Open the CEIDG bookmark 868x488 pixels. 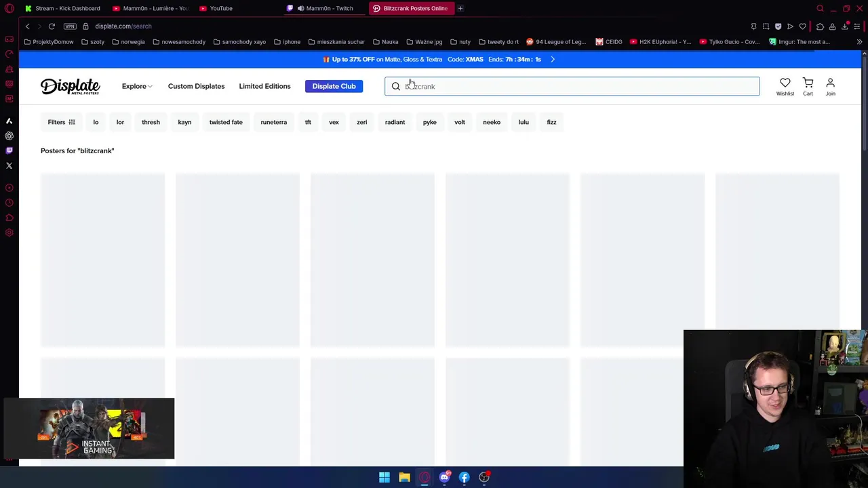(x=609, y=42)
